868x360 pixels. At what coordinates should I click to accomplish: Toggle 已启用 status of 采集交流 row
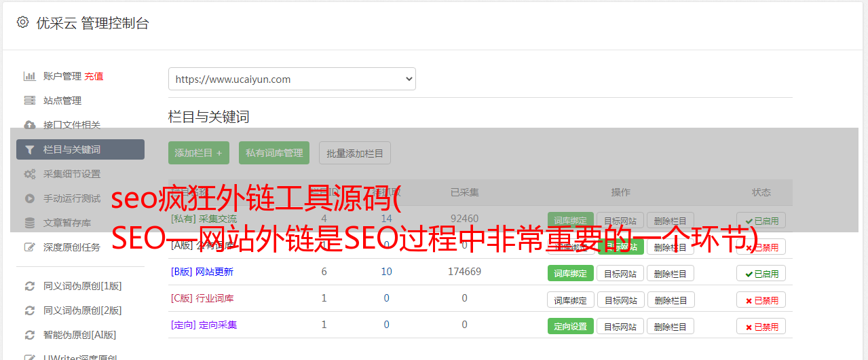(761, 221)
